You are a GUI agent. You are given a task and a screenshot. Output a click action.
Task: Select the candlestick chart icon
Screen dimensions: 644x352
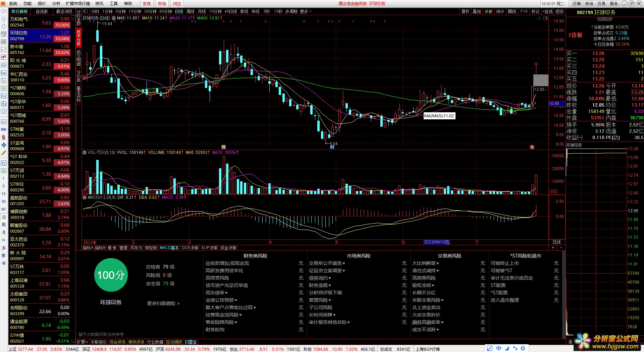tap(4, 57)
